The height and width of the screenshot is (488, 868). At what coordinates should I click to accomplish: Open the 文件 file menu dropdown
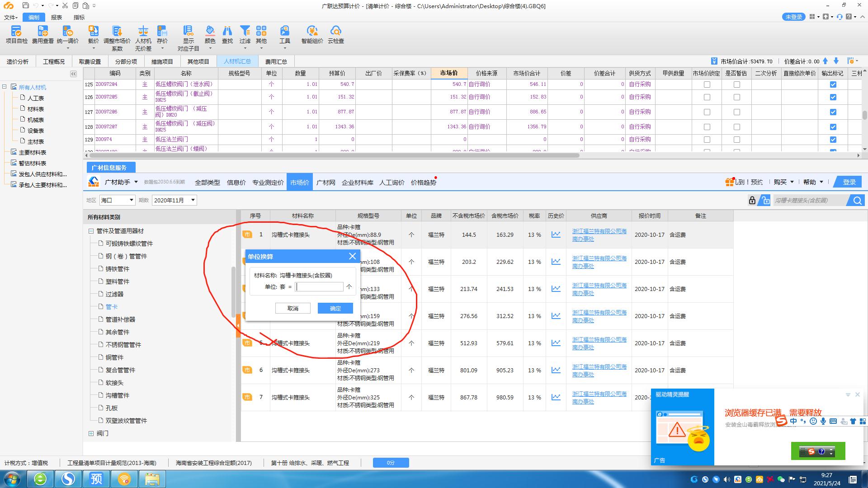pyautogui.click(x=11, y=17)
